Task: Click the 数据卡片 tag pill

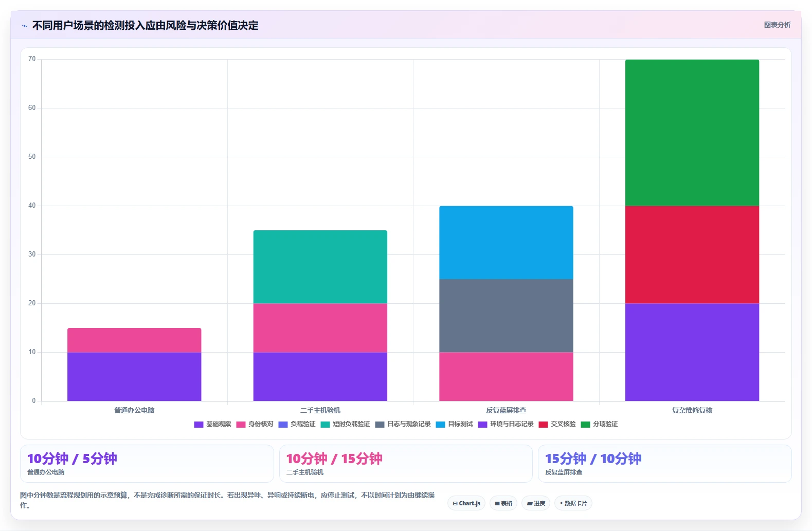Action: 573,503
